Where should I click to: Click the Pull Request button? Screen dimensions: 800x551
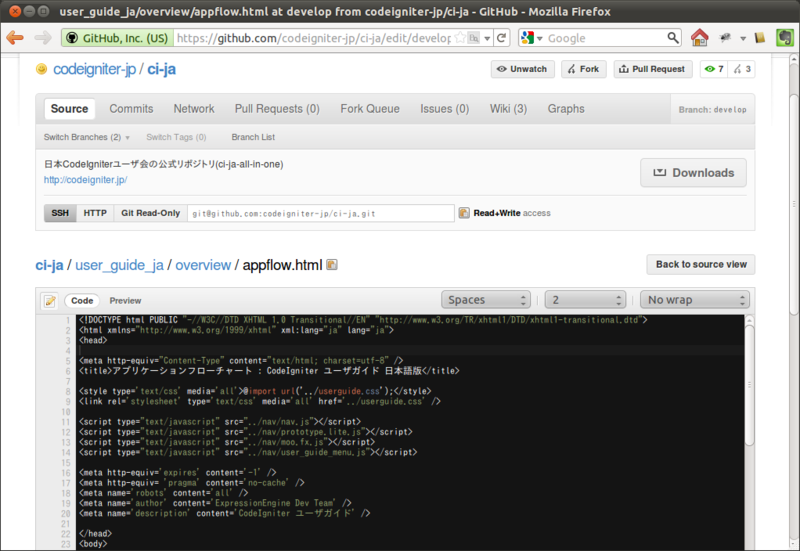[x=653, y=69]
